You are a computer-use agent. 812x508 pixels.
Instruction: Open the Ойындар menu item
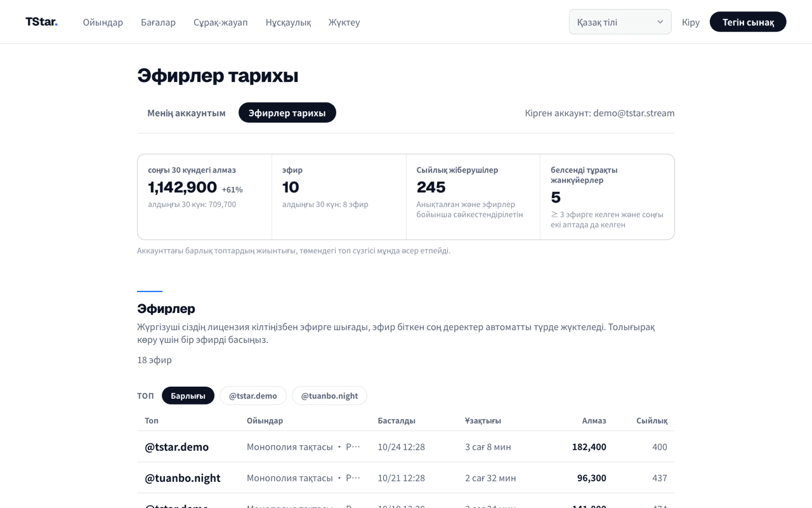tap(103, 22)
